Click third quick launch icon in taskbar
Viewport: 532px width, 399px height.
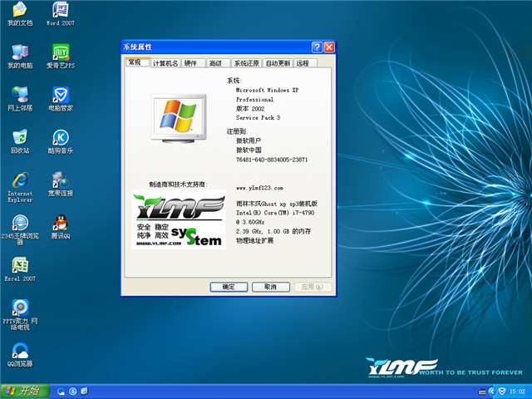tap(85, 392)
